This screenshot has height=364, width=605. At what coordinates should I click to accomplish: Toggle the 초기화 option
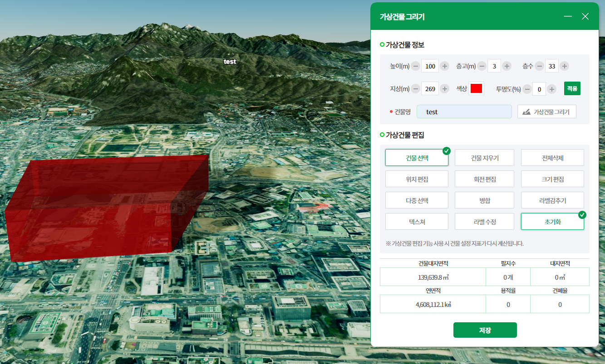point(552,222)
